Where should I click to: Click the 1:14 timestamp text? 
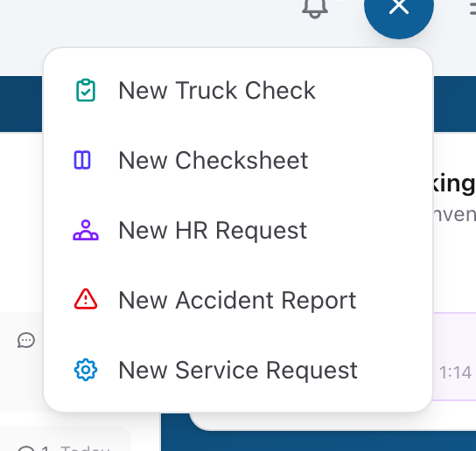coord(455,372)
